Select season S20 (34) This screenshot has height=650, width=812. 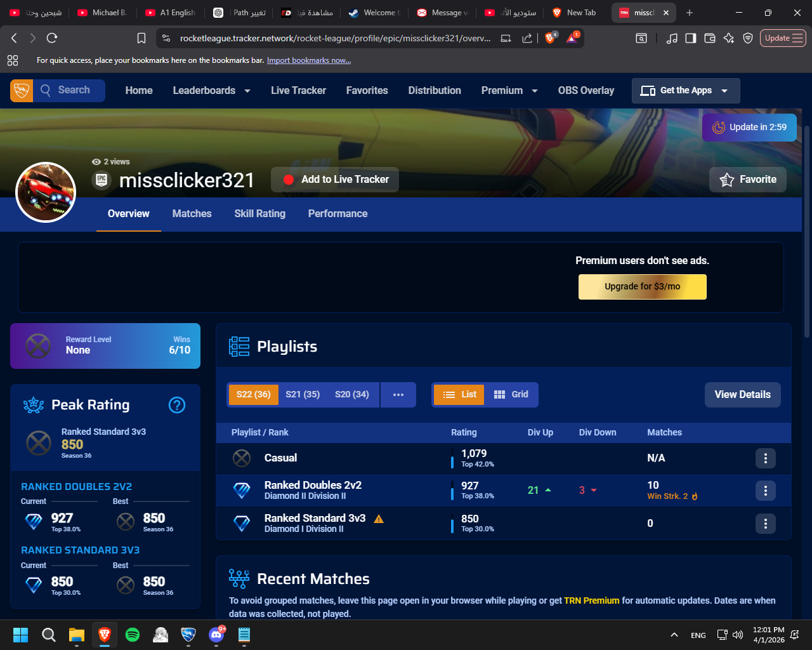[x=352, y=394]
